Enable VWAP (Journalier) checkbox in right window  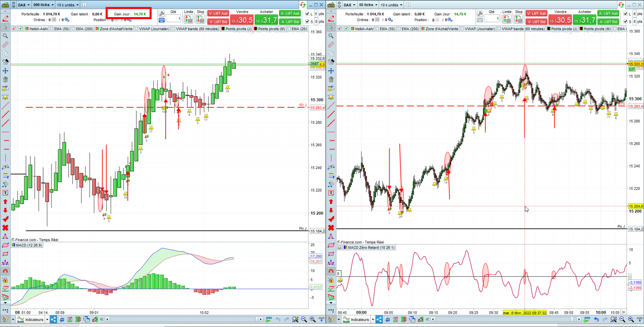point(462,29)
